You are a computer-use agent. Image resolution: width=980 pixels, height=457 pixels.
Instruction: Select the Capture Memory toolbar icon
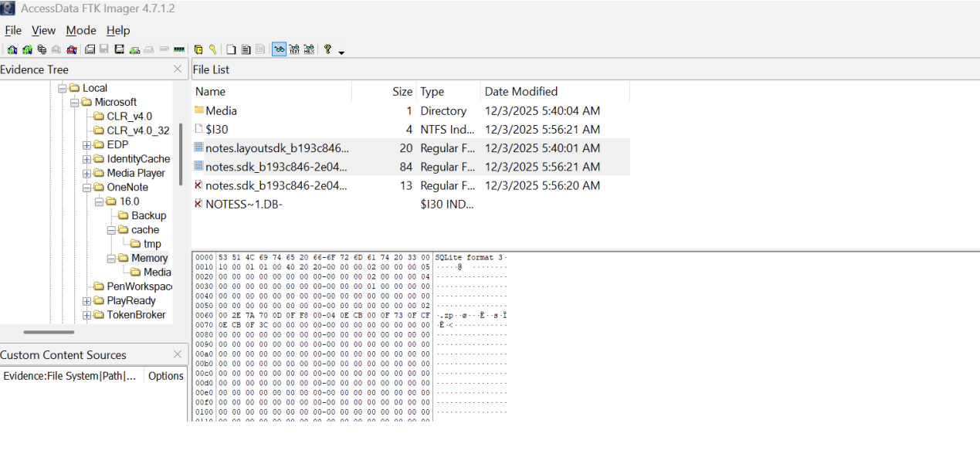[178, 49]
